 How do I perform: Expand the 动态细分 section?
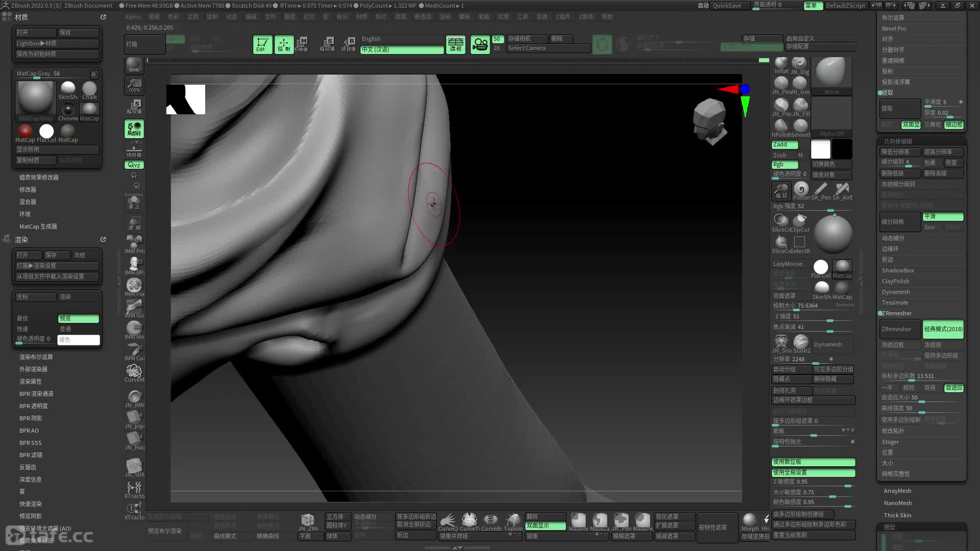click(893, 238)
